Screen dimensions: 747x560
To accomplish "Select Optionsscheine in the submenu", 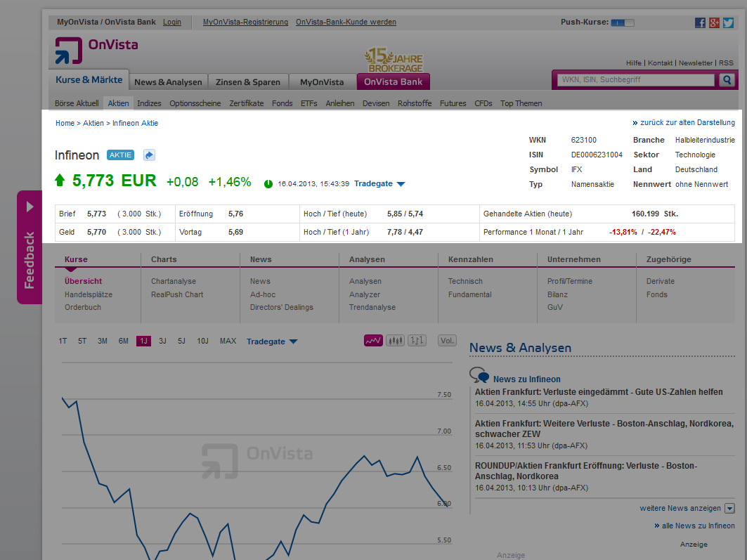I will pyautogui.click(x=195, y=103).
